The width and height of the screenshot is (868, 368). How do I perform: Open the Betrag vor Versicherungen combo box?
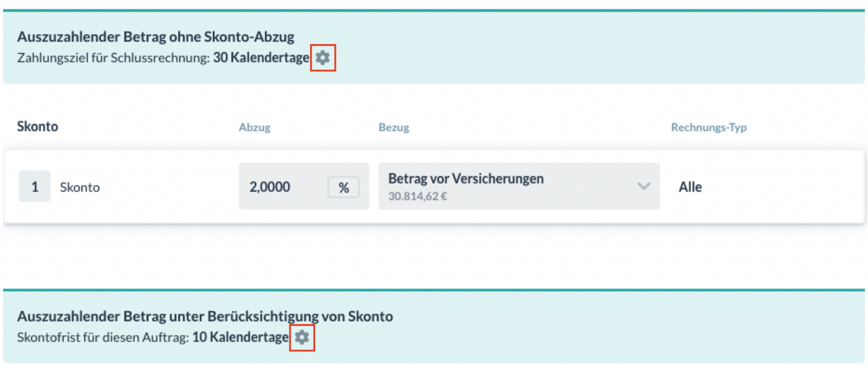point(507,186)
